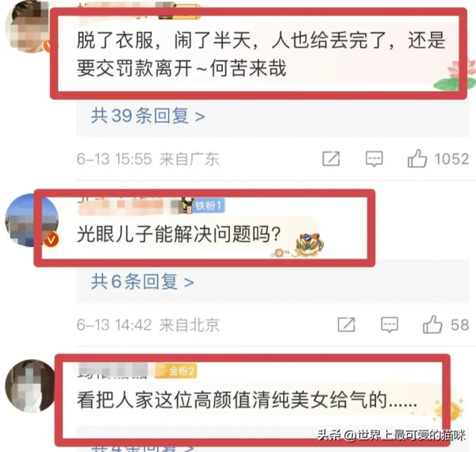Reply to the Beijing comment via bubble icon
This screenshot has width=476, height=452.
(390, 325)
